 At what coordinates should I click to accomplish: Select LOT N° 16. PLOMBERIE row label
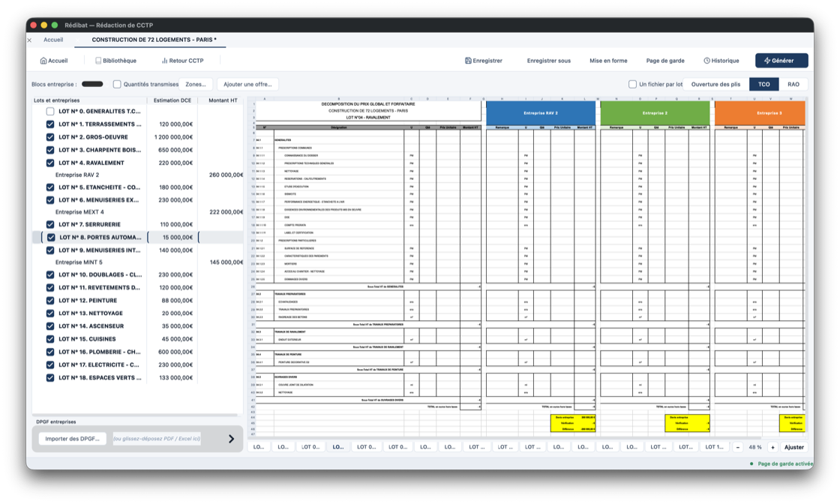click(x=100, y=352)
